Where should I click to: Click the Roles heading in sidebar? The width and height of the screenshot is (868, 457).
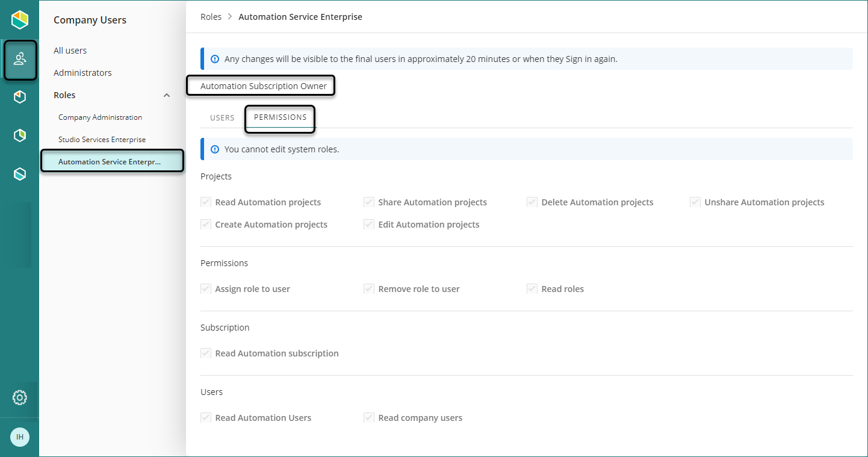tap(64, 95)
